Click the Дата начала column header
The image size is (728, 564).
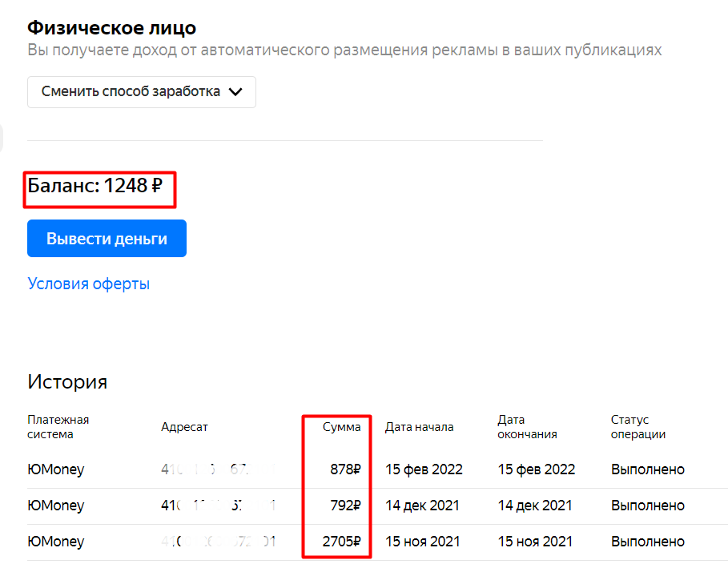click(x=419, y=427)
